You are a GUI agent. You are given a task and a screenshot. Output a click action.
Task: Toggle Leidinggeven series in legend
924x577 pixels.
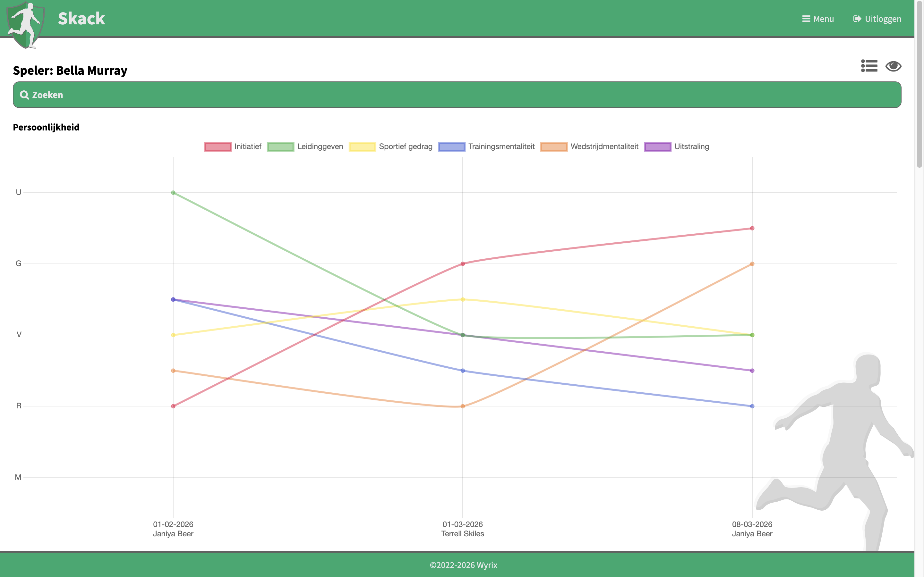[320, 146]
